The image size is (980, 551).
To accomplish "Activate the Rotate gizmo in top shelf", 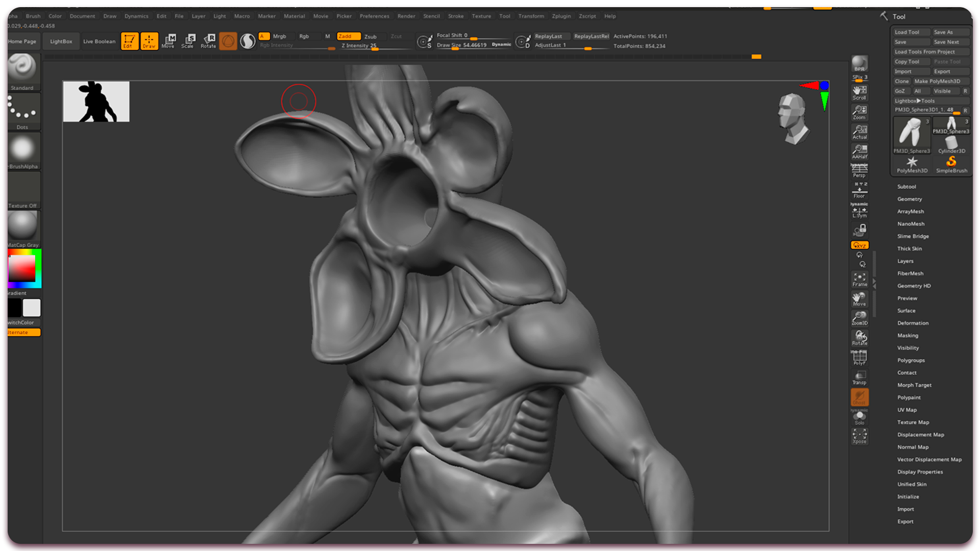I will [208, 41].
